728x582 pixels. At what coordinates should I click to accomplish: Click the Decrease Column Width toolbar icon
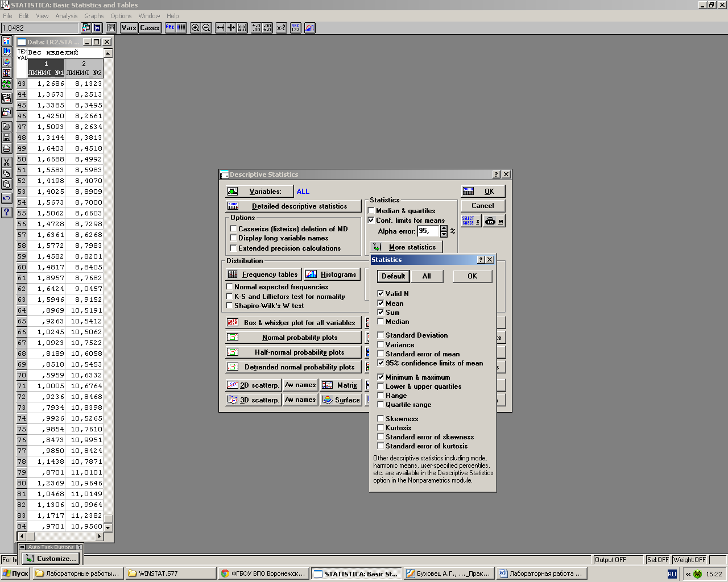[231, 28]
